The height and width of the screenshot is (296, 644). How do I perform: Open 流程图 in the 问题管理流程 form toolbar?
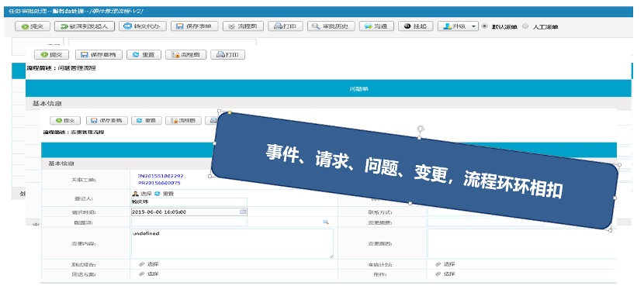[x=186, y=54]
